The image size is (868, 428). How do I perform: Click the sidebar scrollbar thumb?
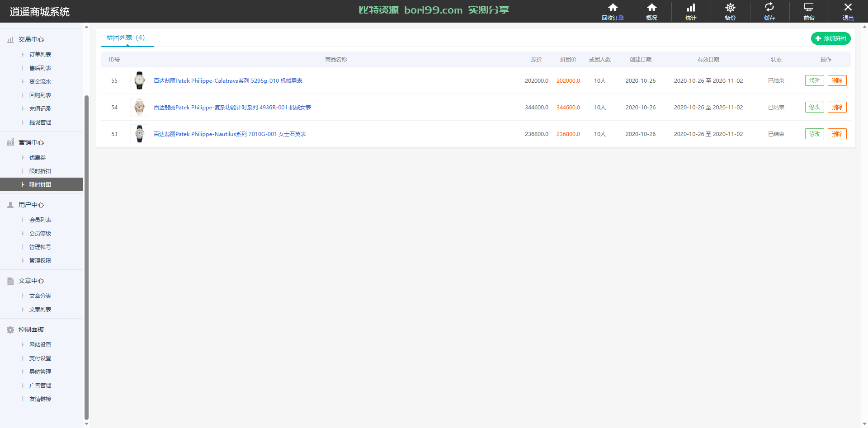[x=86, y=258]
